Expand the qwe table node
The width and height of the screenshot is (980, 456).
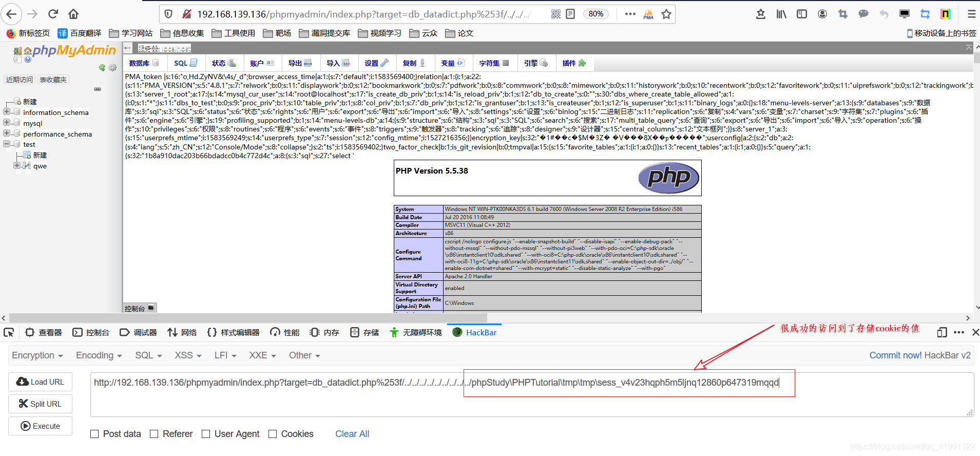tap(16, 165)
